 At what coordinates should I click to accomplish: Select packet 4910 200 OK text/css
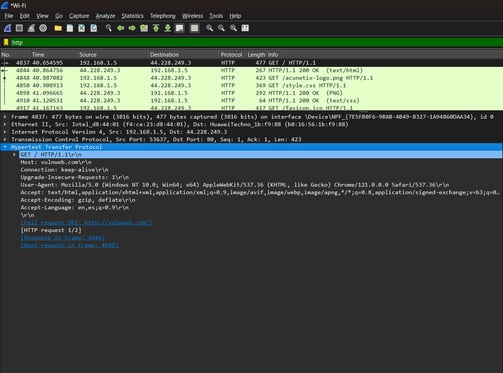pos(251,101)
